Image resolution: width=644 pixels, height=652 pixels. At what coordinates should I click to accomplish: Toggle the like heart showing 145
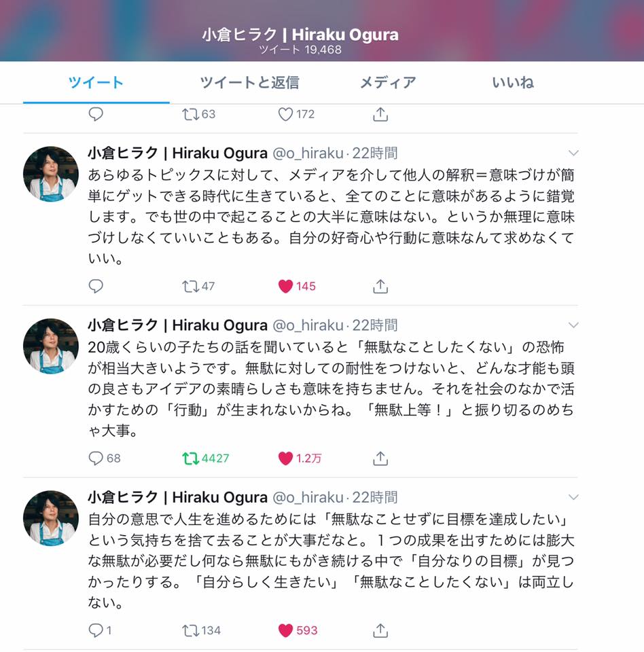tap(285, 286)
